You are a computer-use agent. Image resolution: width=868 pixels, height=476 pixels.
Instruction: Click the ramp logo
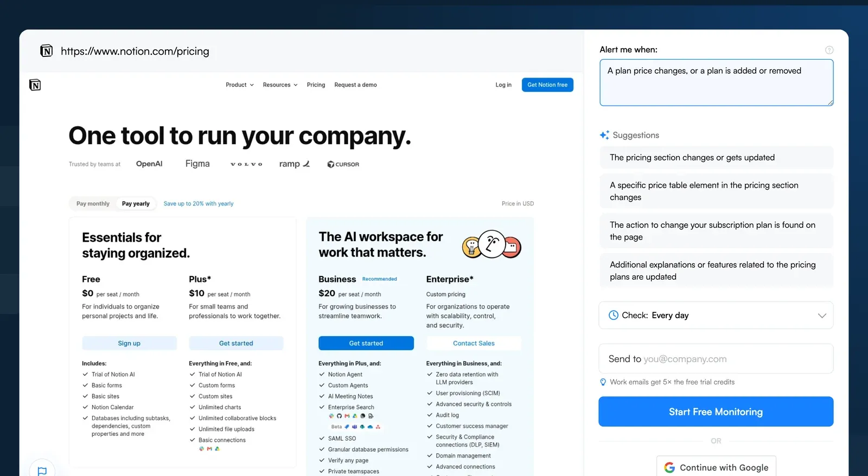click(294, 164)
